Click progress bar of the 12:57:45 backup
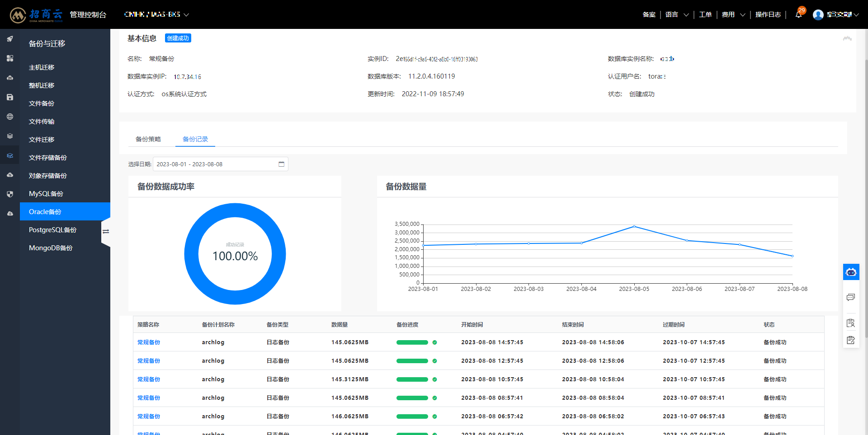868x435 pixels. 412,361
